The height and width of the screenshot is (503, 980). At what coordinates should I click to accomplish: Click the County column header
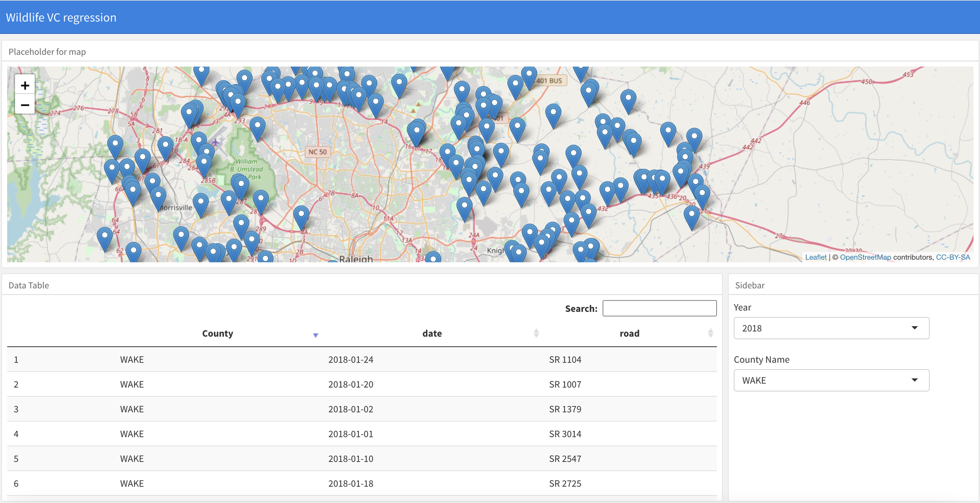[218, 334]
